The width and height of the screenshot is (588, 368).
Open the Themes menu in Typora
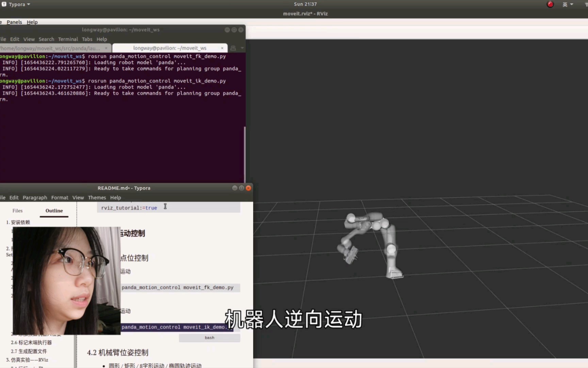point(97,198)
